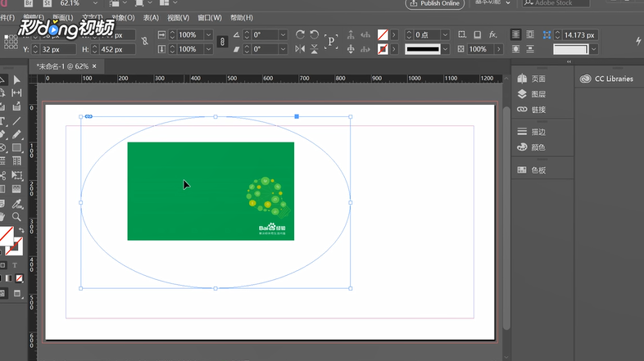Open the zoom level dropdown
644x361 pixels.
click(95, 3)
